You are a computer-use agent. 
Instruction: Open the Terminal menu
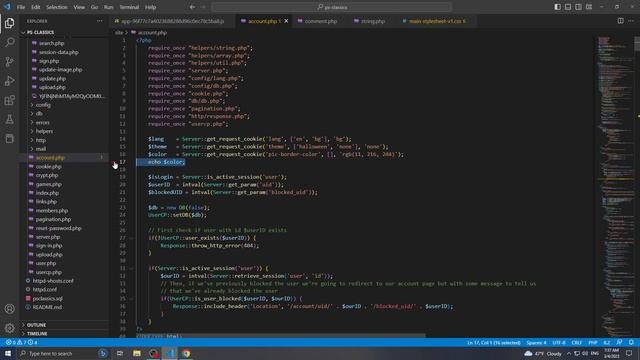tap(129, 7)
